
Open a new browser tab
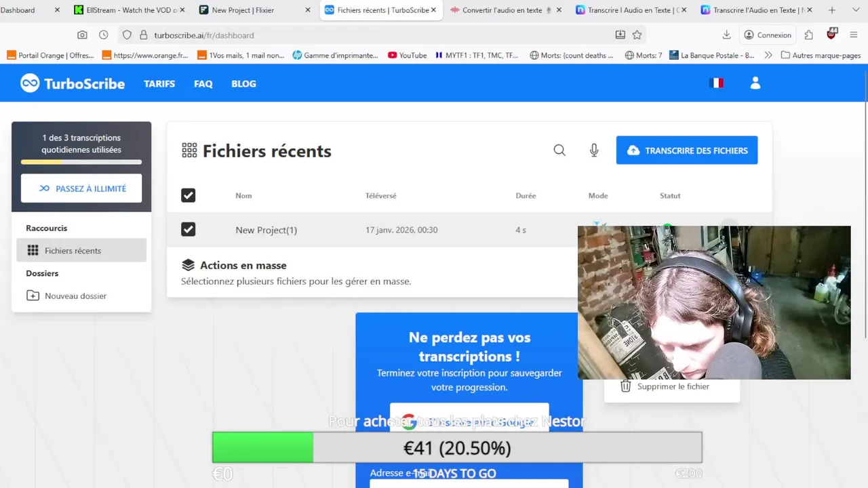[x=832, y=10]
